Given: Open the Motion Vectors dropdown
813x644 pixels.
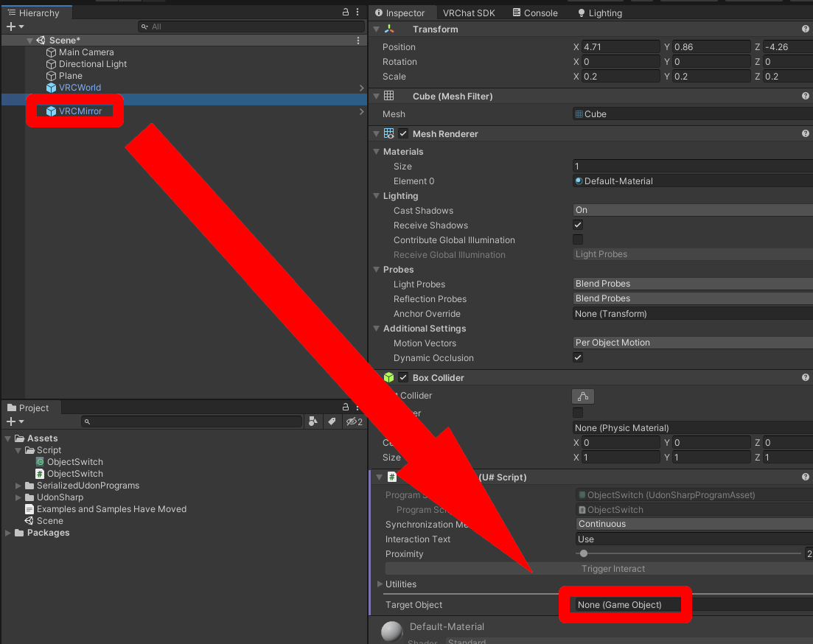Looking at the screenshot, I should pyautogui.click(x=693, y=342).
